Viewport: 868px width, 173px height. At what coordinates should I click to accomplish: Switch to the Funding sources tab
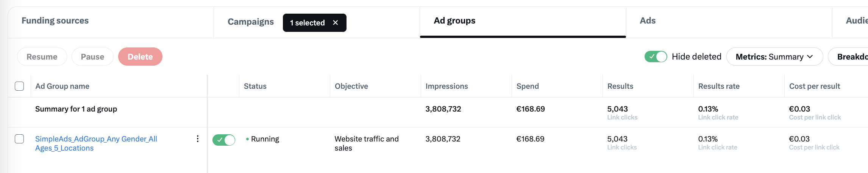[55, 20]
